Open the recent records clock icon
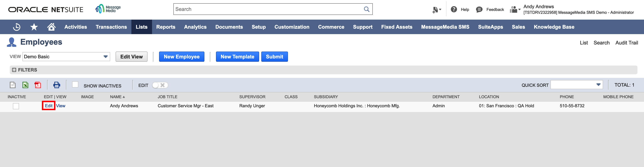 coord(16,27)
